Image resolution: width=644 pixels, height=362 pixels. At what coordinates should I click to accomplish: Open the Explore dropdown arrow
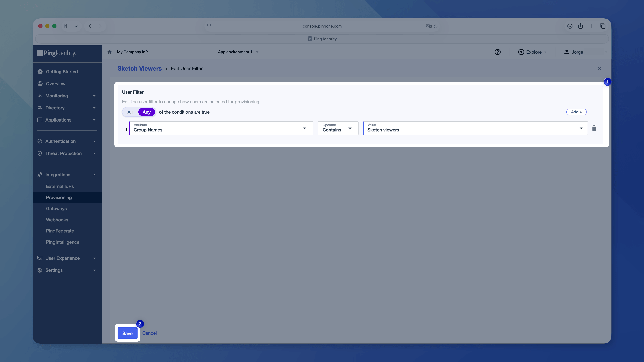tap(545, 52)
